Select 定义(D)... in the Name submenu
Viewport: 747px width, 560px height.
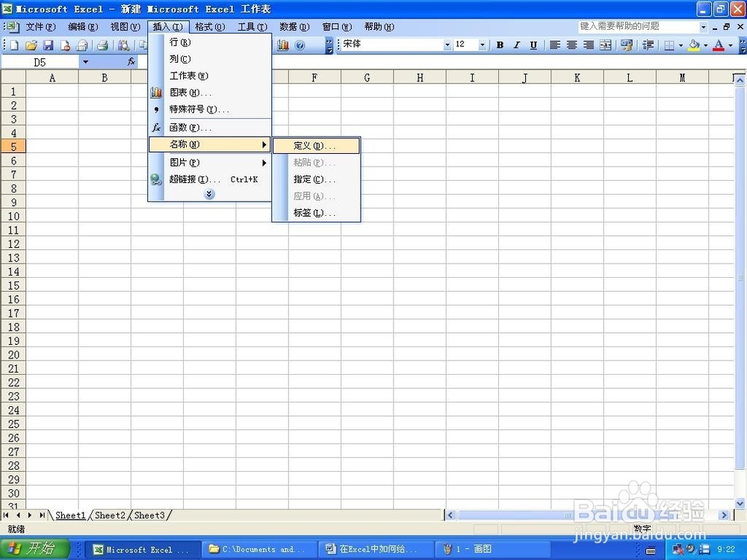pyautogui.click(x=316, y=146)
